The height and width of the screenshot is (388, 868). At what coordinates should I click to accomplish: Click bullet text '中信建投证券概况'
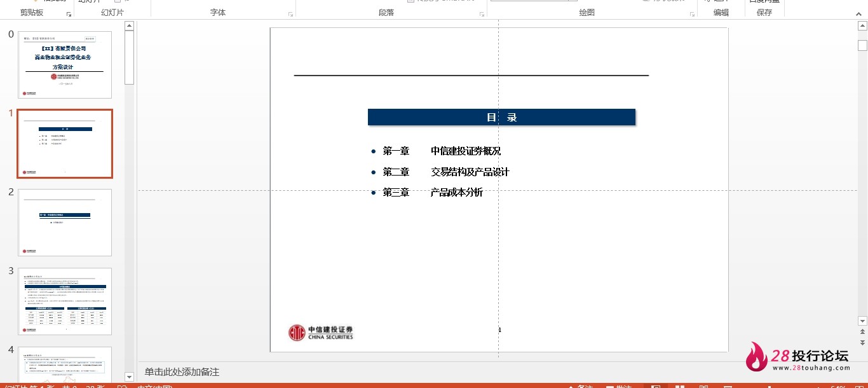(466, 151)
